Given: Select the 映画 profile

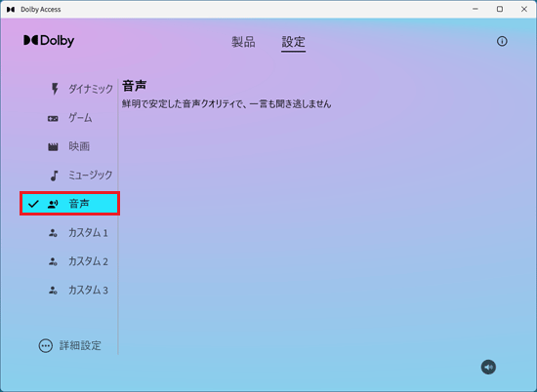Looking at the screenshot, I should pyautogui.click(x=79, y=146).
